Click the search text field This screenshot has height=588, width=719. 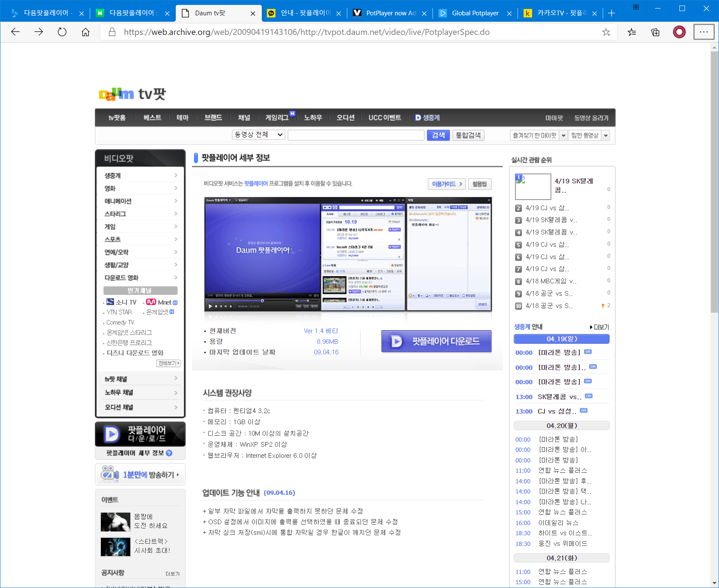coord(356,135)
